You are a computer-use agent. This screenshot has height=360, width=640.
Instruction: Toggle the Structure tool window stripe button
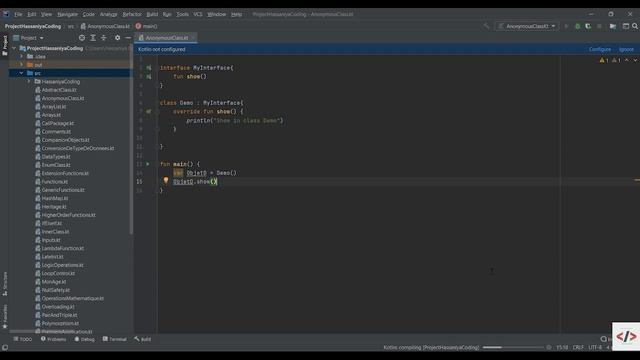[5, 283]
